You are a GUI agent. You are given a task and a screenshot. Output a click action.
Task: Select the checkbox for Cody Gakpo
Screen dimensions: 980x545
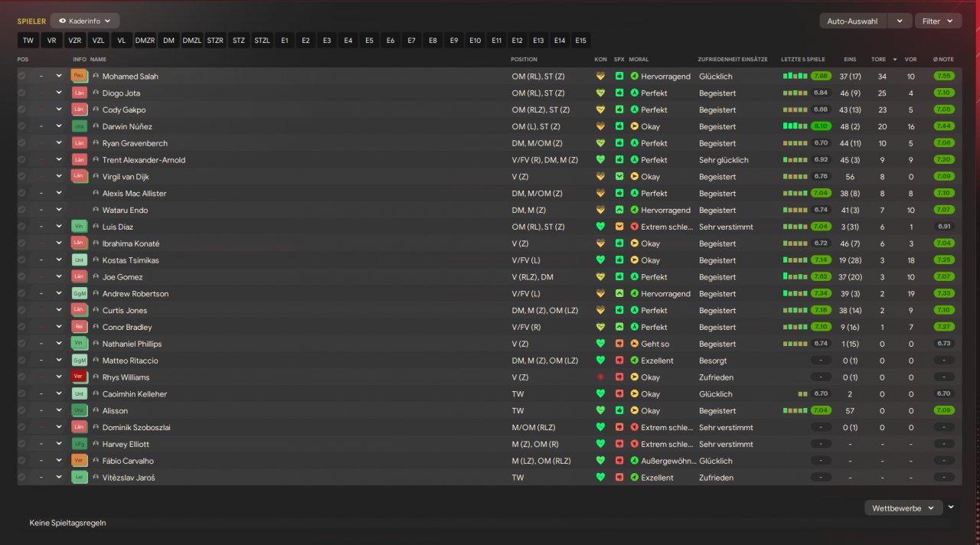click(21, 109)
